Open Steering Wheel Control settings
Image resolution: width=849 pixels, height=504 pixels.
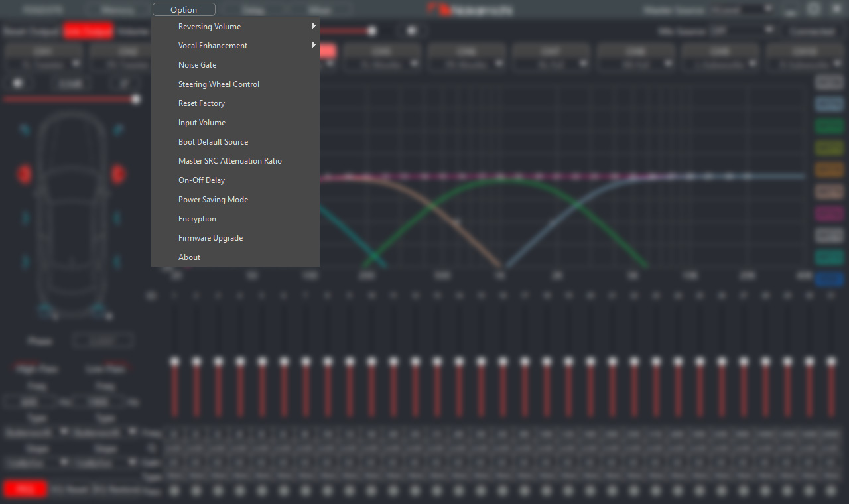click(219, 84)
